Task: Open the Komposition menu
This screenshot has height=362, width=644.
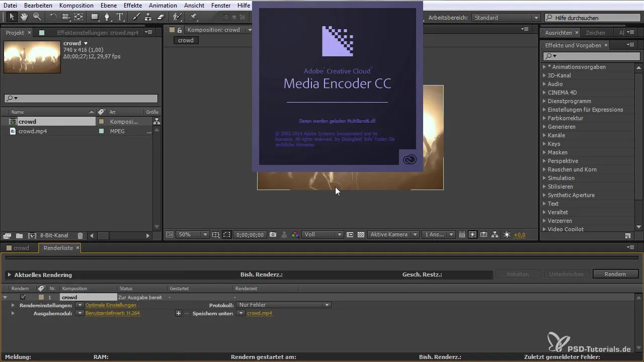Action: pos(76,6)
